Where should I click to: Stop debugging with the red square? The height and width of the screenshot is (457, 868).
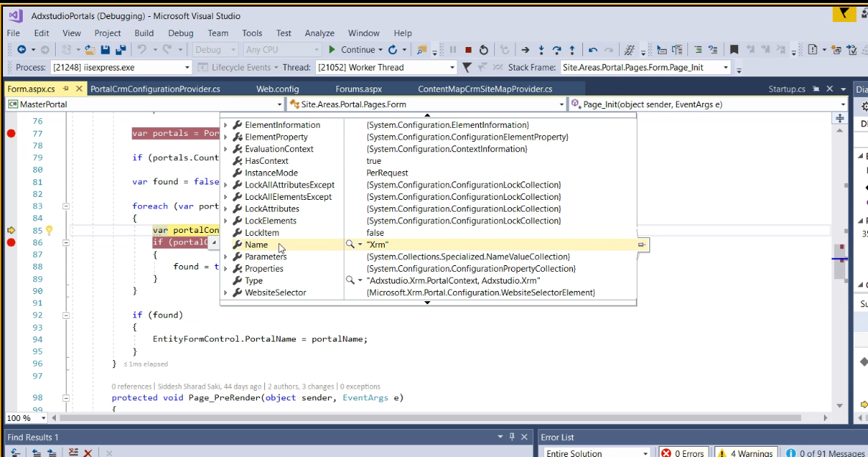469,50
